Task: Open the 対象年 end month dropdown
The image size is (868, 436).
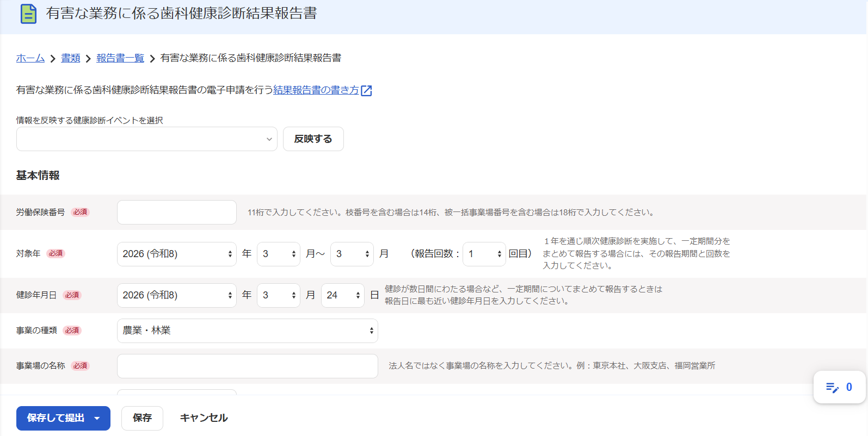Action: 352,254
